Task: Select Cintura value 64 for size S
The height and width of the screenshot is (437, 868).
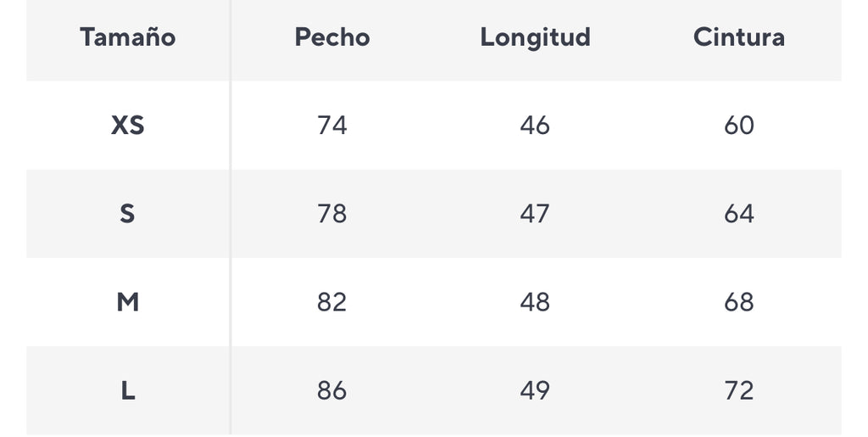Action: tap(738, 214)
